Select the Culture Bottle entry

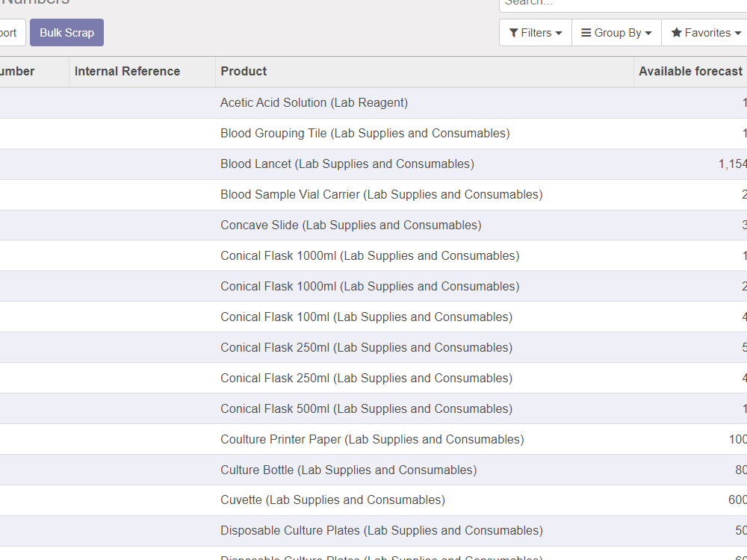348,470
